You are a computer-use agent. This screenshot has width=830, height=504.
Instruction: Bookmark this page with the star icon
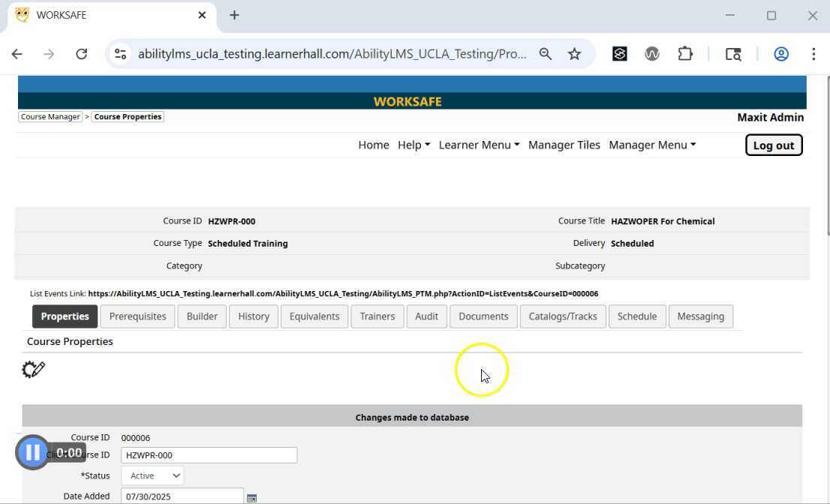point(574,54)
